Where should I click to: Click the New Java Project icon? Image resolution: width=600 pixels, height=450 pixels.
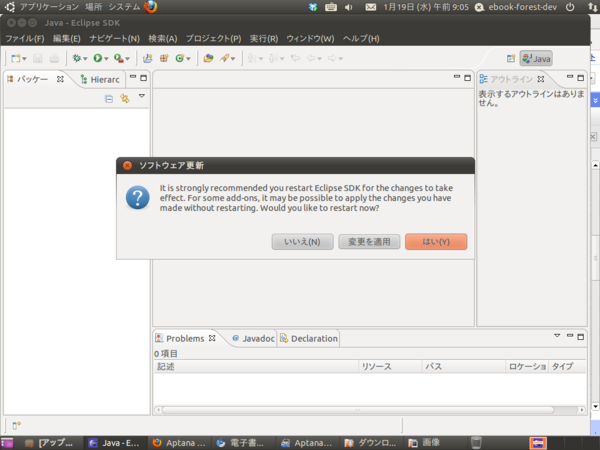(147, 58)
